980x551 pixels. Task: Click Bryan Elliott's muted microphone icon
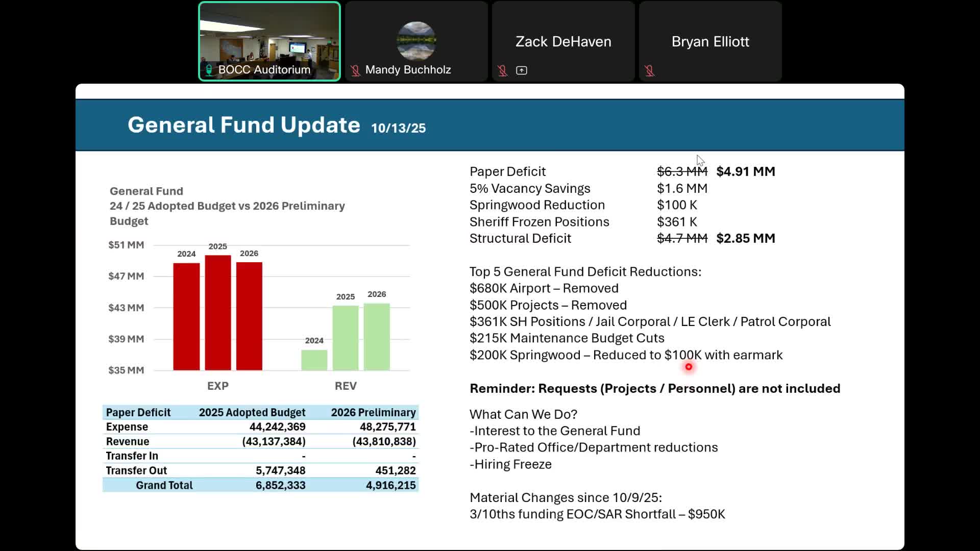(x=649, y=70)
